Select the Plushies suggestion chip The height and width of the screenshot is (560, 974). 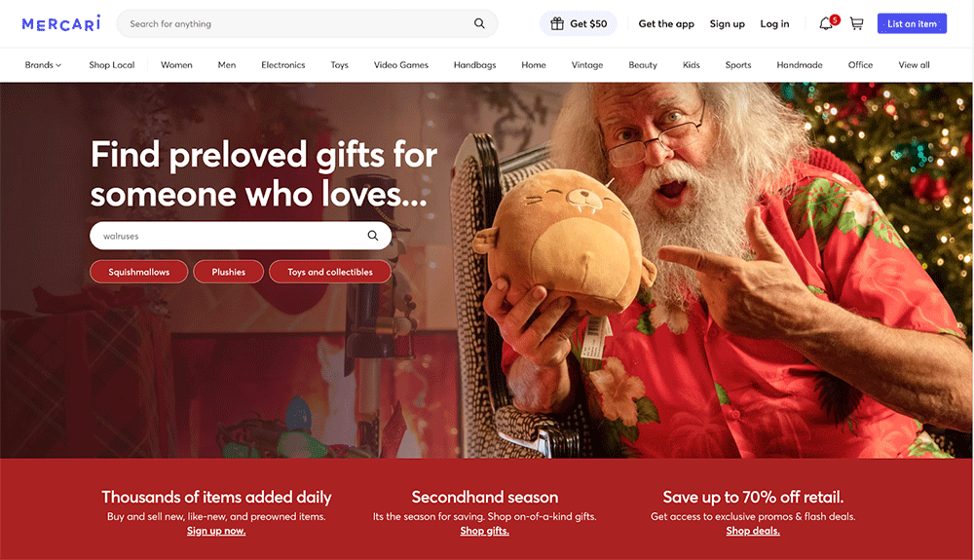pyautogui.click(x=229, y=272)
